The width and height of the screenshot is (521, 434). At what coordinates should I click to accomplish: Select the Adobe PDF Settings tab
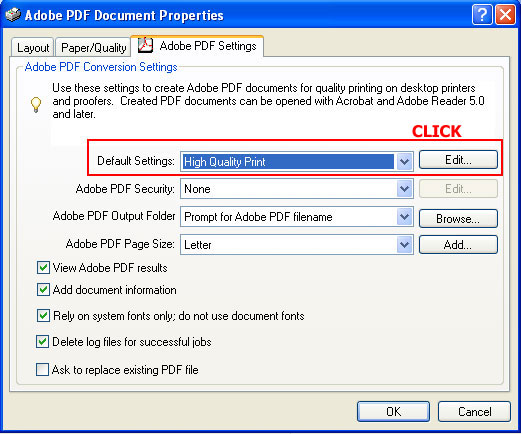[197, 46]
